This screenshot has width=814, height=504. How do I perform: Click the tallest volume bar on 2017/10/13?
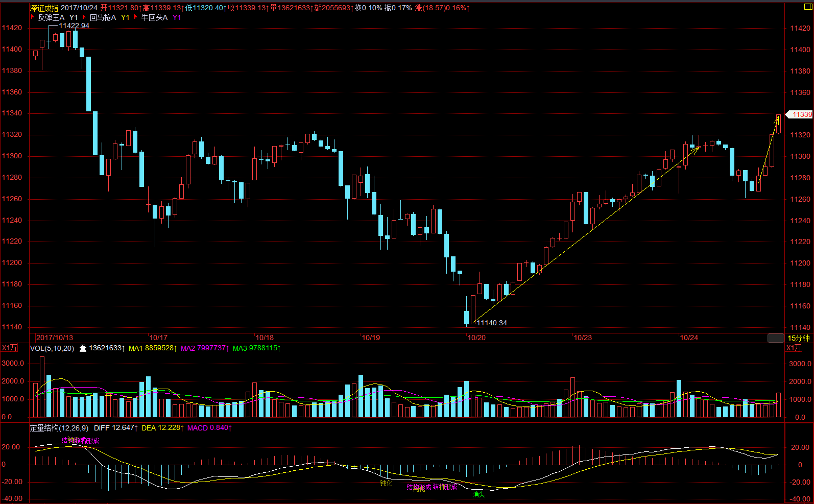click(x=42, y=387)
